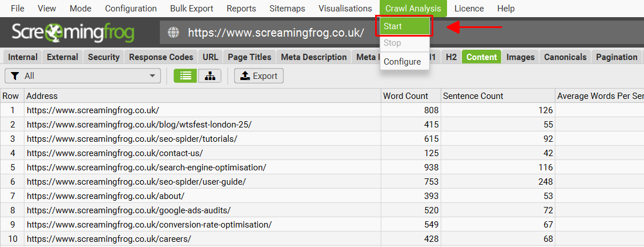The image size is (644, 247).
Task: Click the Row column header
Action: [x=12, y=95]
